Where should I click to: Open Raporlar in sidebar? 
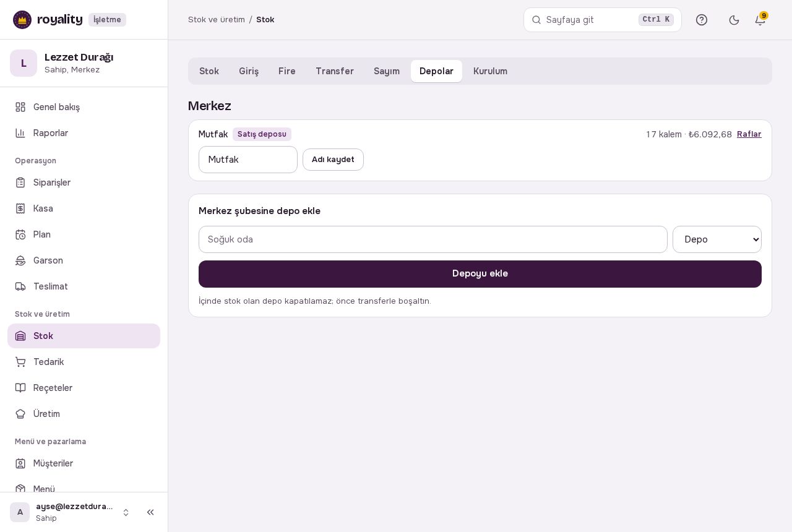point(84,133)
